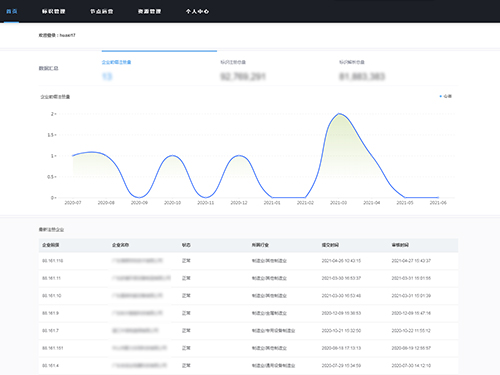
Task: Switch to 标识注册总量 summary tab
Action: click(x=233, y=62)
